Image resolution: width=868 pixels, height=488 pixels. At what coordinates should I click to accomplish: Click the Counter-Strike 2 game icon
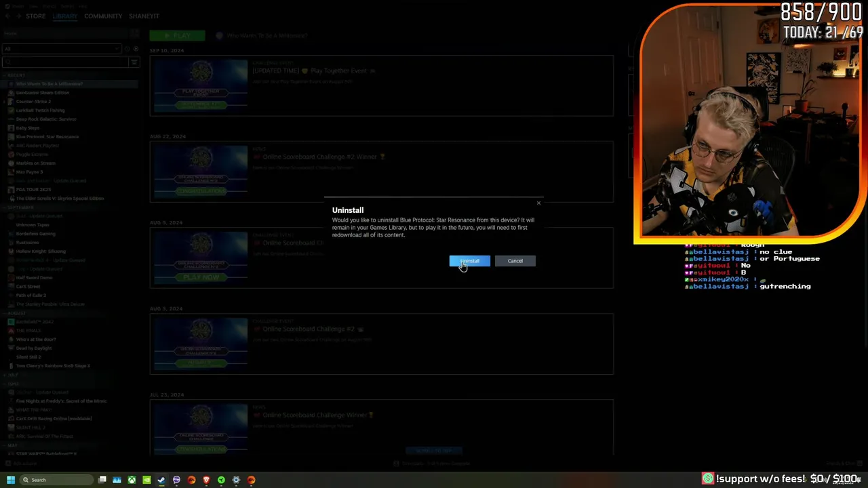pos(11,102)
